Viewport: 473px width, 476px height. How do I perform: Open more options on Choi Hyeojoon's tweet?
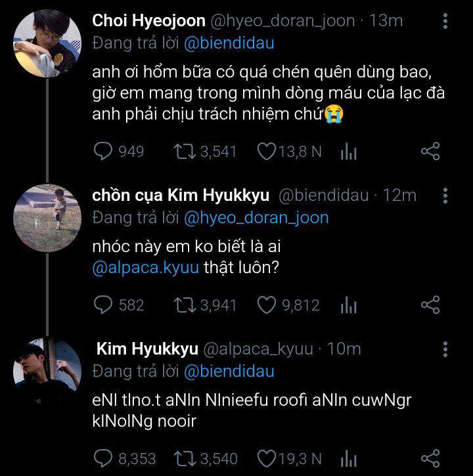point(445,21)
